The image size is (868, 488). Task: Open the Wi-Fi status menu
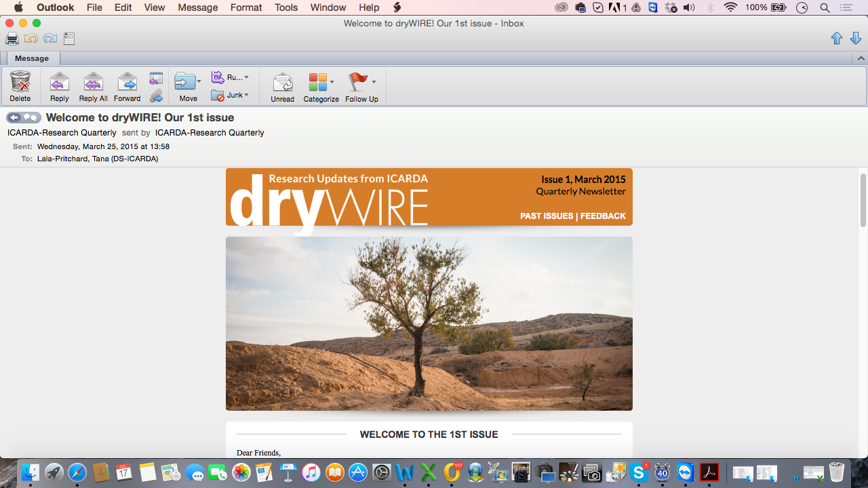[x=730, y=7]
